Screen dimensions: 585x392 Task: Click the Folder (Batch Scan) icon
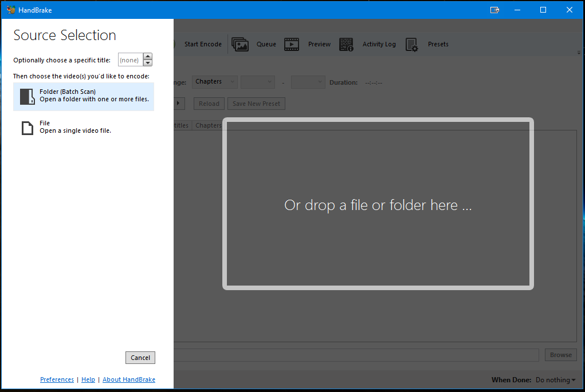click(x=28, y=97)
